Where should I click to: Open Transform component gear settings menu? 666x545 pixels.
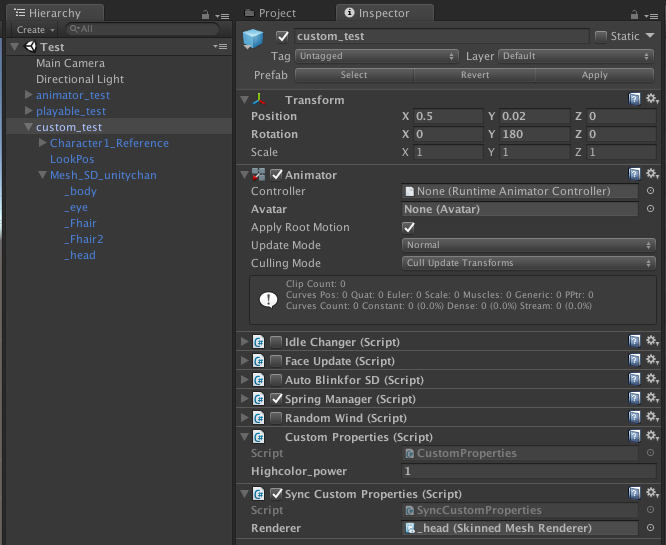pos(652,99)
